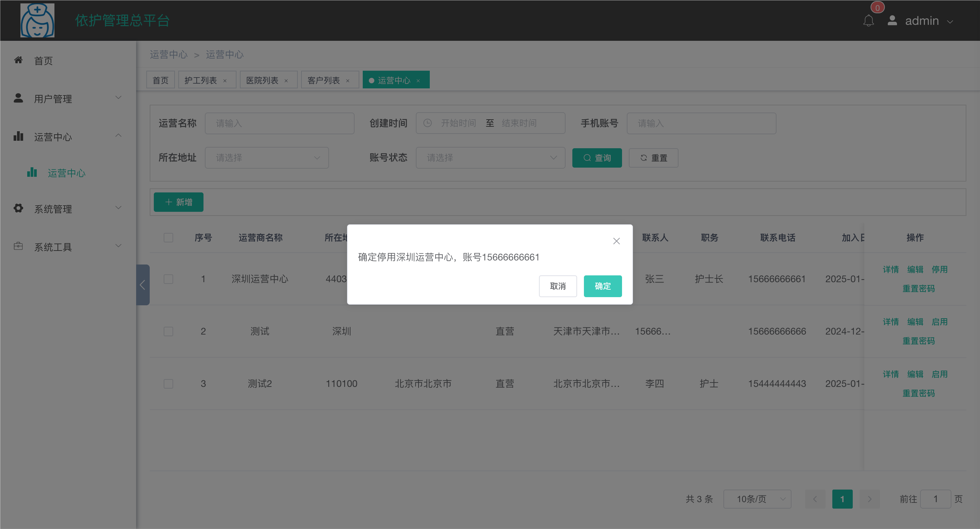Click the 结束时间 date field

[x=519, y=123]
